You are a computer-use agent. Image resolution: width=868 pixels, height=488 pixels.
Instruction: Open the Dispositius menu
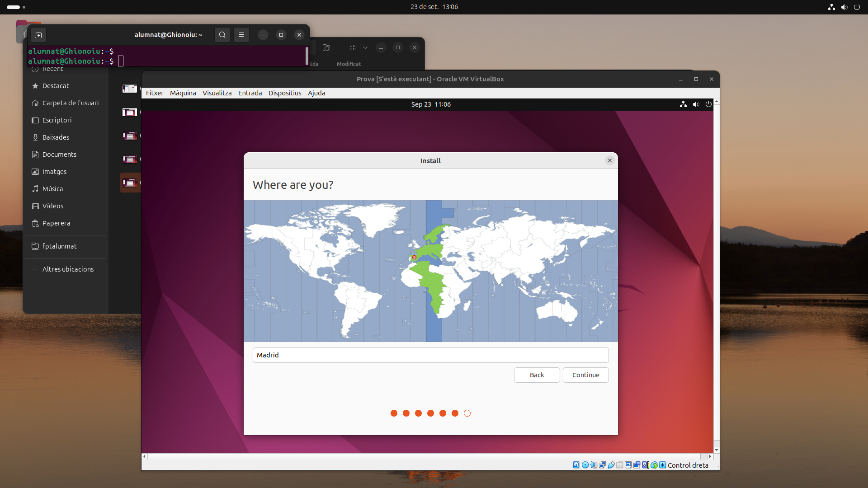(284, 93)
